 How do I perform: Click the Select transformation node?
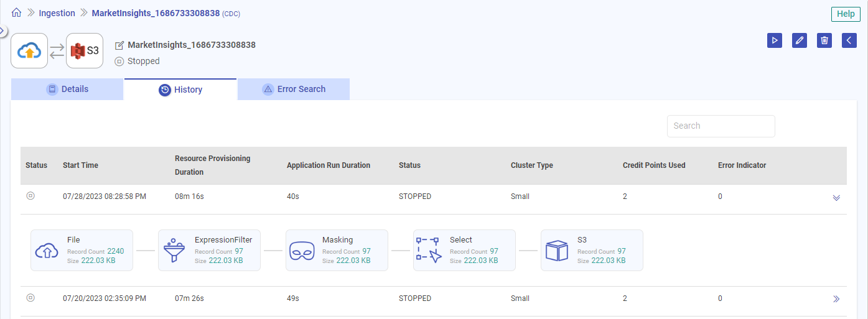(x=464, y=251)
